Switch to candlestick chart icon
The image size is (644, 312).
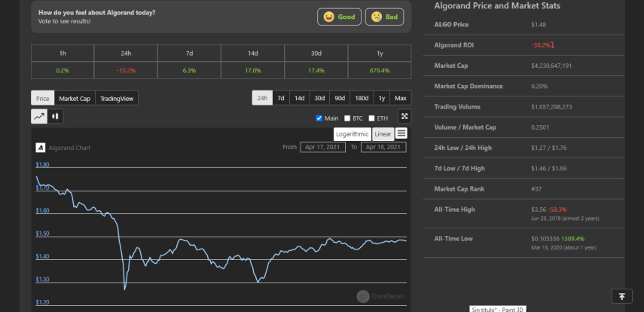[55, 116]
